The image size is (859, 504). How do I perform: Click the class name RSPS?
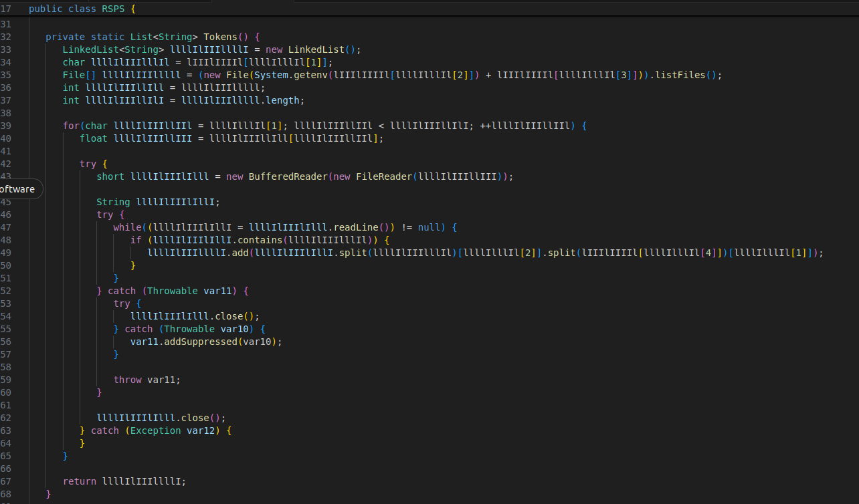pyautogui.click(x=114, y=9)
